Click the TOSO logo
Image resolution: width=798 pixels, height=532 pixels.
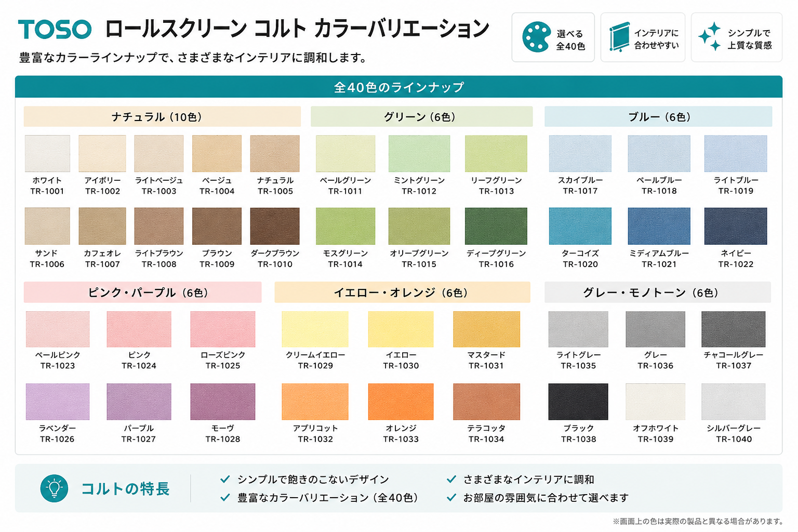[x=55, y=29]
